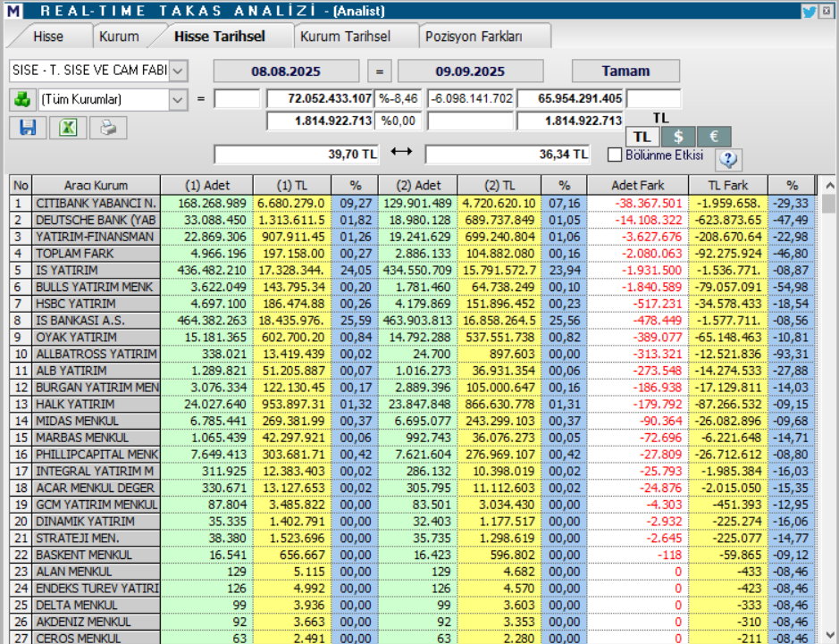Open the start date selector showing 08.08.2025
The image size is (839, 644).
(286, 71)
